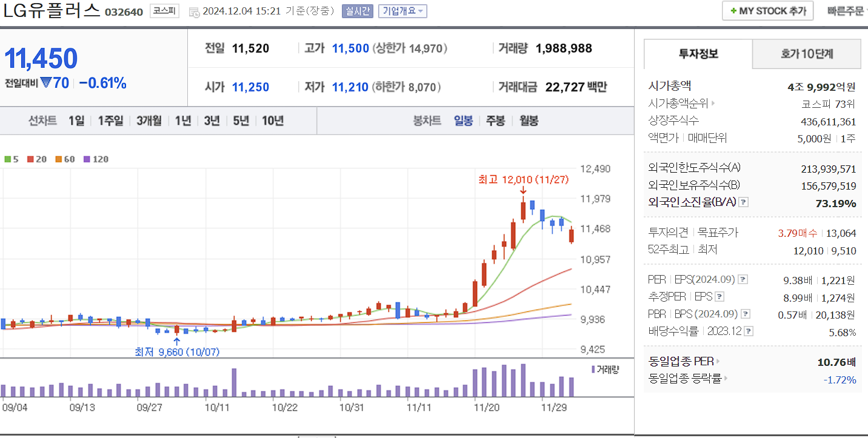Click the 외국인보유주식수(B) 156,579,519 value
This screenshot has width=868, height=438.
pos(829,185)
